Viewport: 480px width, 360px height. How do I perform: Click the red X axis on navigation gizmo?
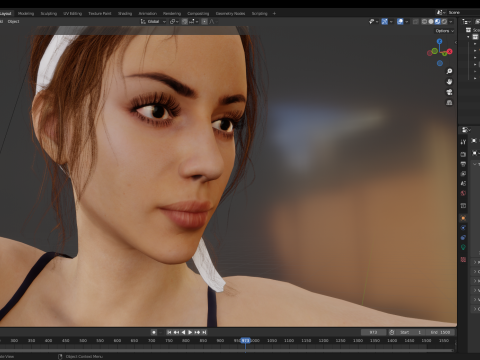point(450,51)
